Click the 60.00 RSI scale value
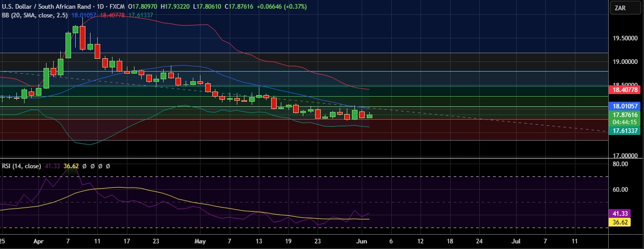 (x=620, y=189)
